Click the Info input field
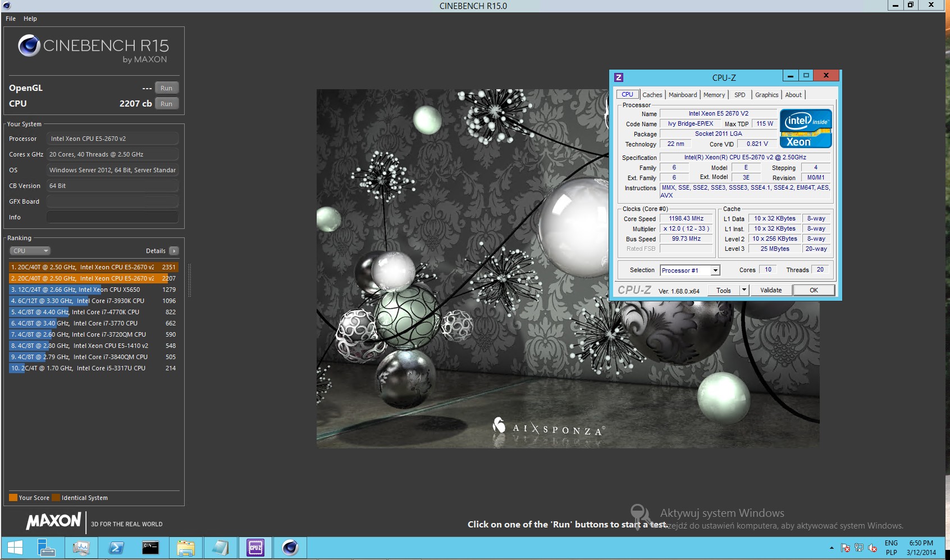This screenshot has height=560, width=950. [112, 217]
